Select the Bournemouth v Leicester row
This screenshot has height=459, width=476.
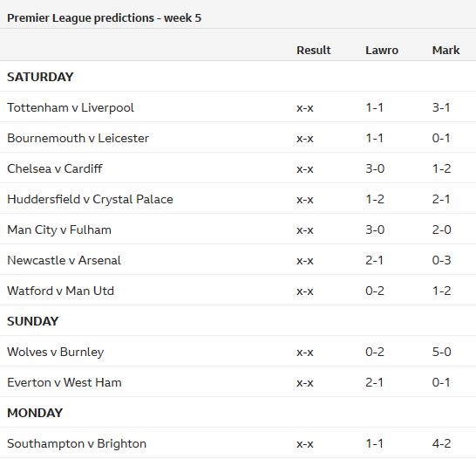click(x=238, y=137)
